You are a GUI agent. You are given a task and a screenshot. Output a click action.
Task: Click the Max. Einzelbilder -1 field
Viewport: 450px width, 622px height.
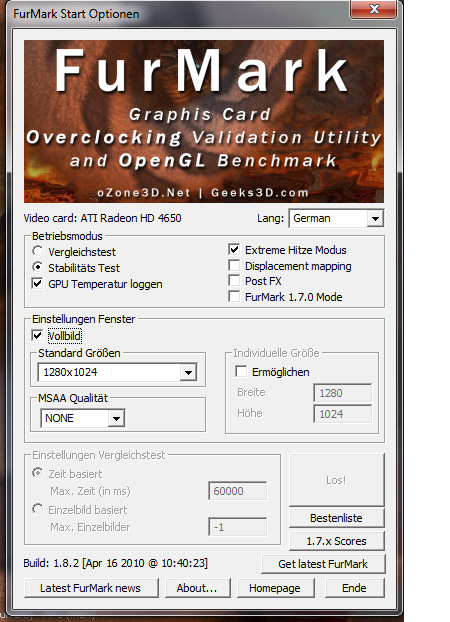tap(238, 527)
